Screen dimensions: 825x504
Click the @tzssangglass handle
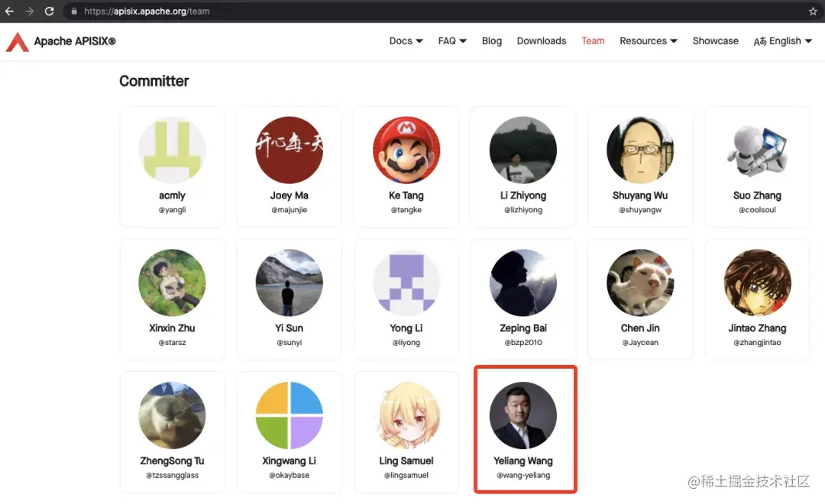(172, 475)
